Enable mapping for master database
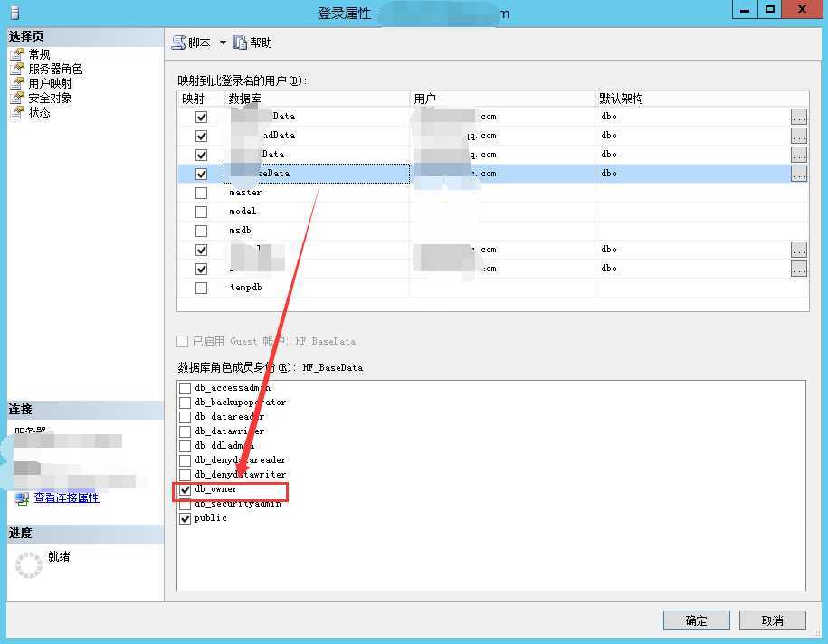This screenshot has width=828, height=644. 201,194
